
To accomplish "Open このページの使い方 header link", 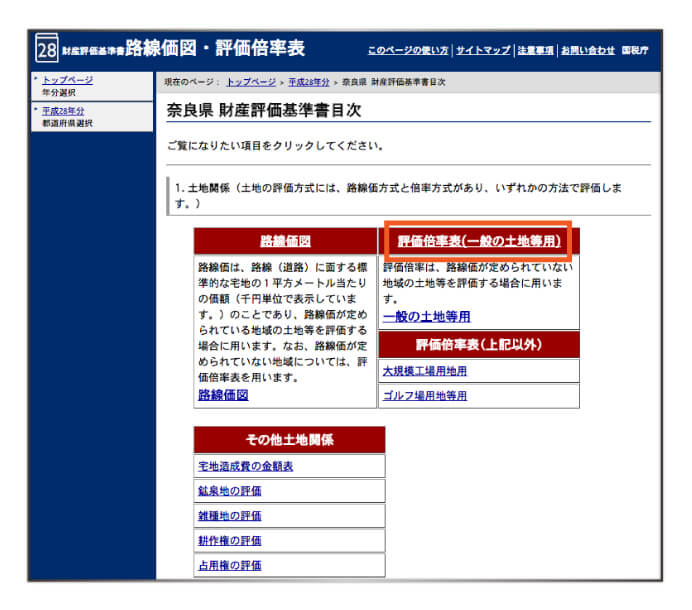I will click(408, 50).
